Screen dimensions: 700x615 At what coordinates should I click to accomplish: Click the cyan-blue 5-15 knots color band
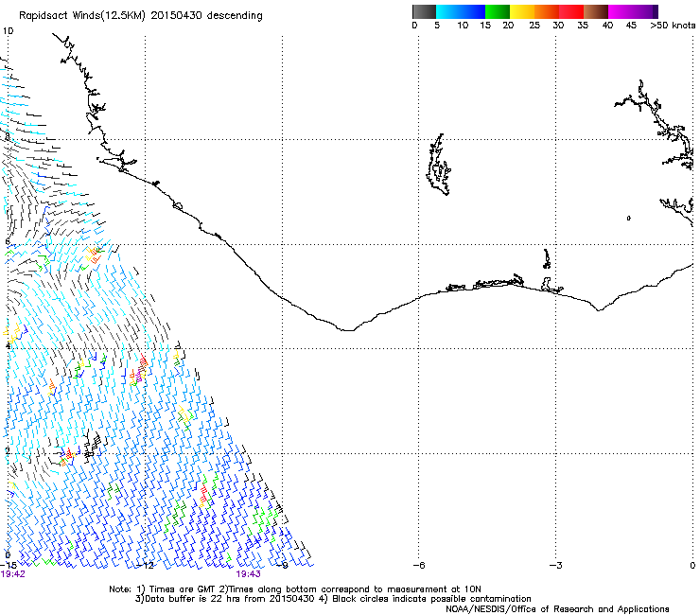point(461,11)
